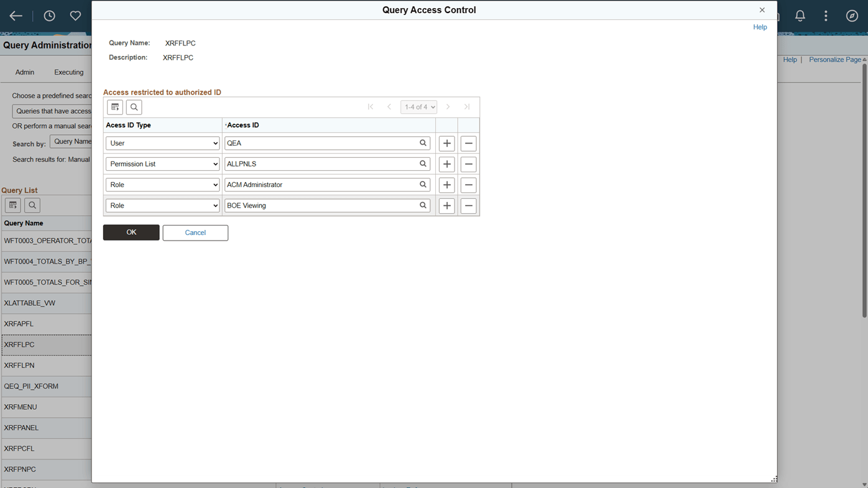This screenshot has height=488, width=868.
Task: Look up Access ID for ALLPNLS row
Action: click(423, 164)
